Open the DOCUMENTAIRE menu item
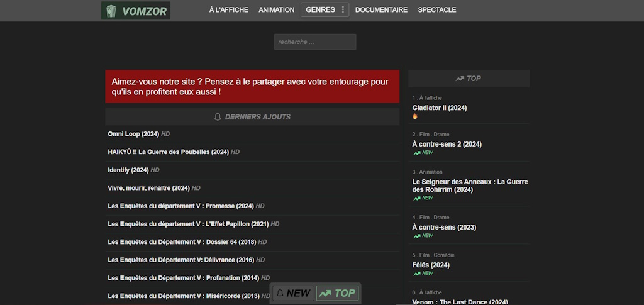644x305 pixels. tap(381, 10)
